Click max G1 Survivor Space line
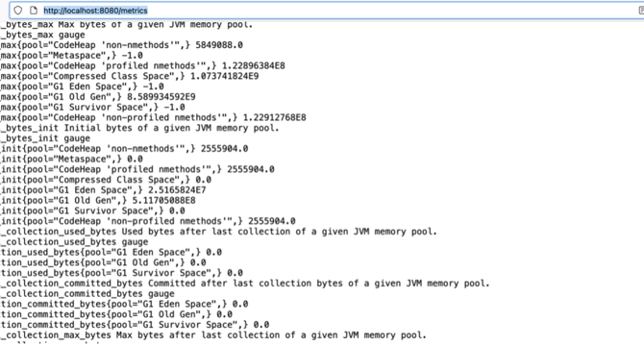This screenshot has width=644, height=346. click(92, 107)
